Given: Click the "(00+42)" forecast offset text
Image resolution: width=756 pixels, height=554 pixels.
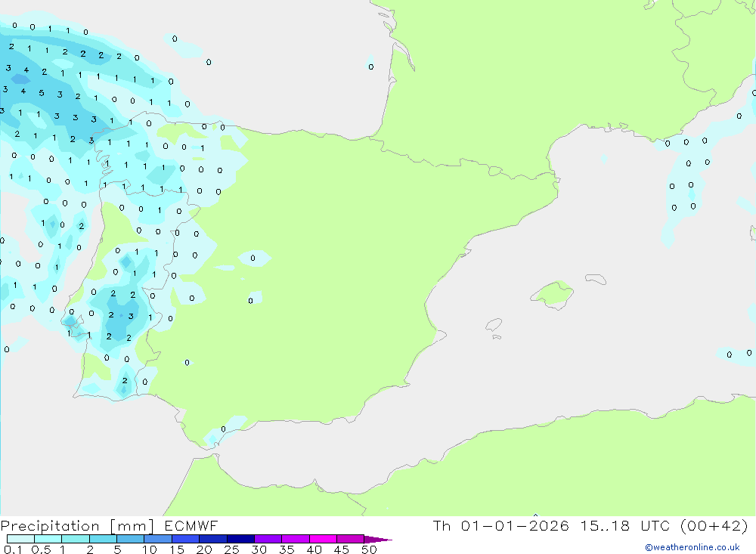Looking at the screenshot, I should pyautogui.click(x=714, y=525).
